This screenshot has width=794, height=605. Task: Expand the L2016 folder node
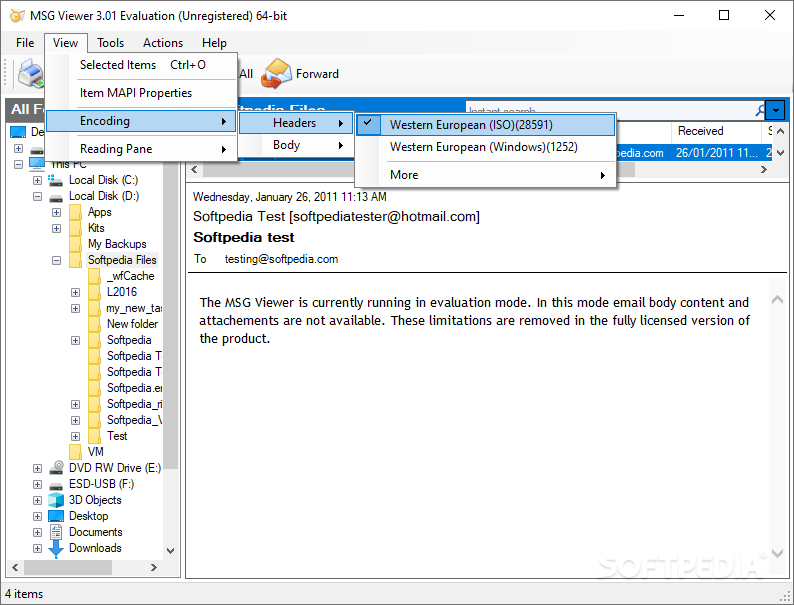pos(75,292)
